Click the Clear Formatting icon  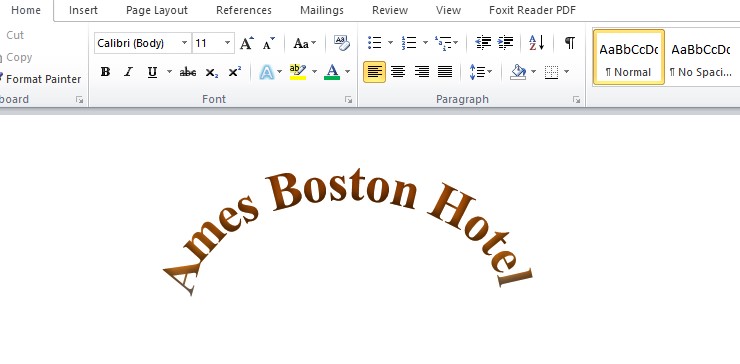342,43
